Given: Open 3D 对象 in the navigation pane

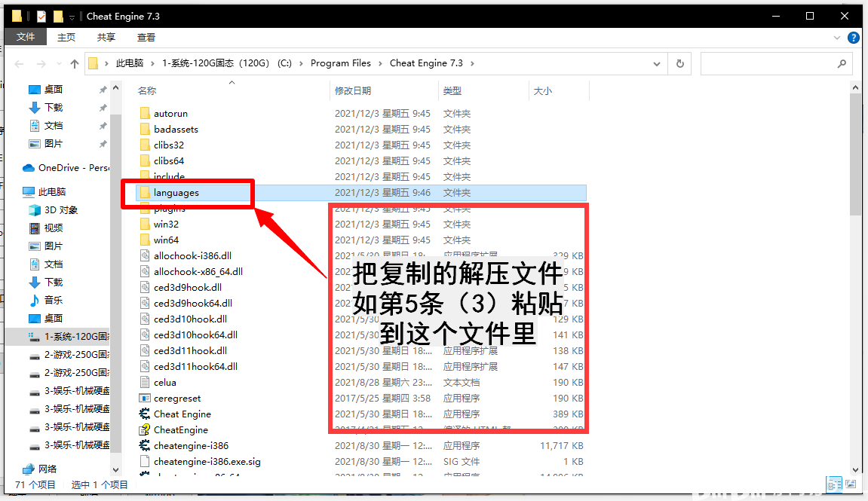Looking at the screenshot, I should [53, 210].
